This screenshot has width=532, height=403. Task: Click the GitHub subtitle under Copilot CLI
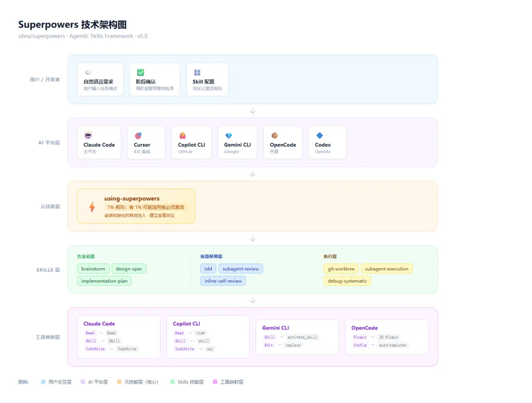point(185,152)
